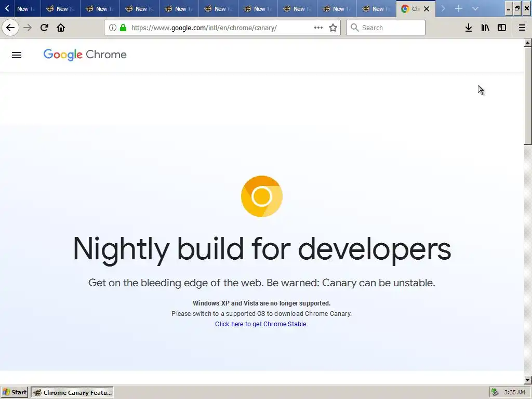Viewport: 532px width, 399px height.
Task: Click the vertical scrollbar thumb
Action: point(528,96)
